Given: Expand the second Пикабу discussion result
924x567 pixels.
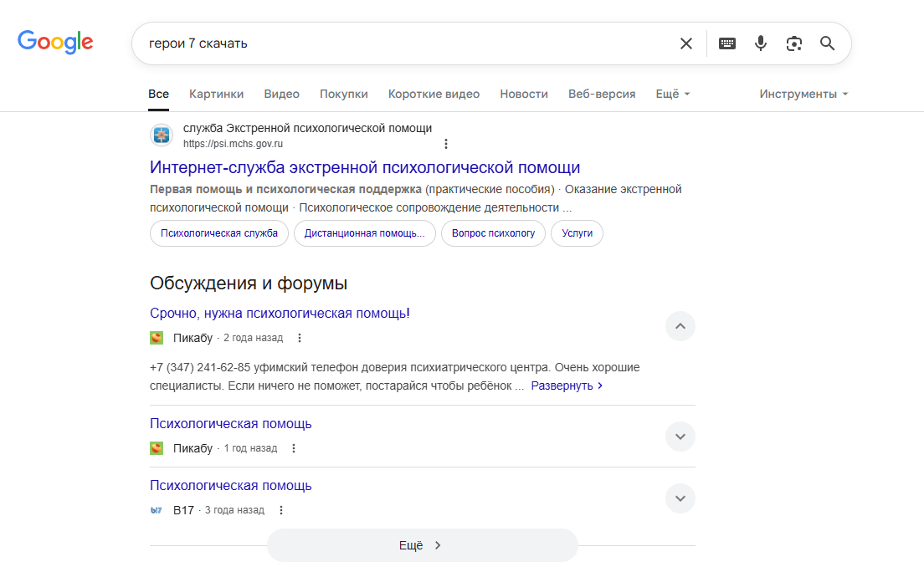Looking at the screenshot, I should tap(680, 437).
